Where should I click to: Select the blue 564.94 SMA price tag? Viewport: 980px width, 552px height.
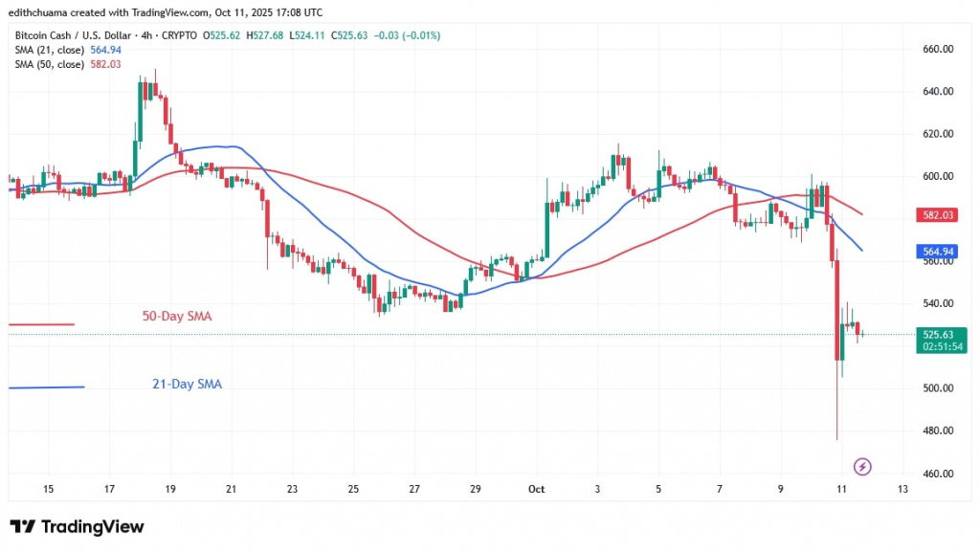(938, 252)
